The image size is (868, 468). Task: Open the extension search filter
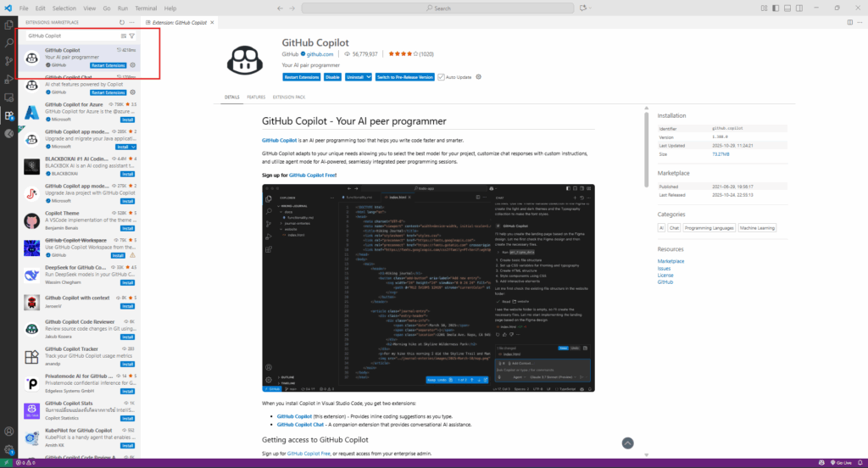coord(131,36)
